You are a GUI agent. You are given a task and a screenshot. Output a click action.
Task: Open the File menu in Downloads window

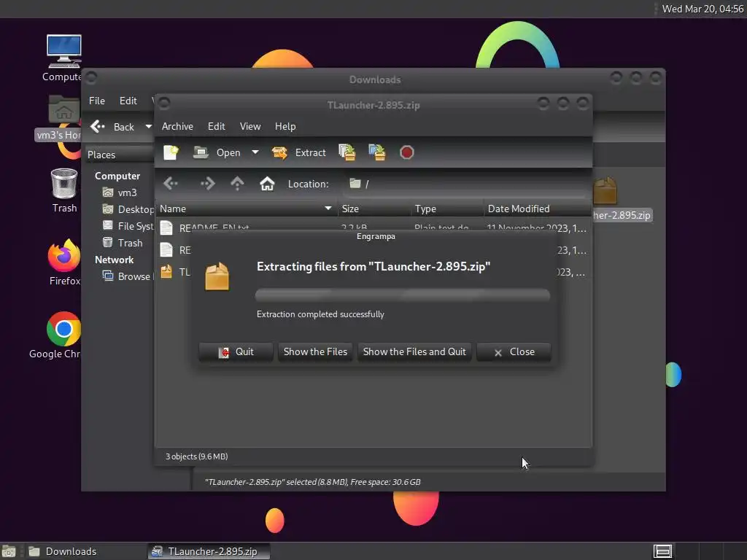click(97, 101)
